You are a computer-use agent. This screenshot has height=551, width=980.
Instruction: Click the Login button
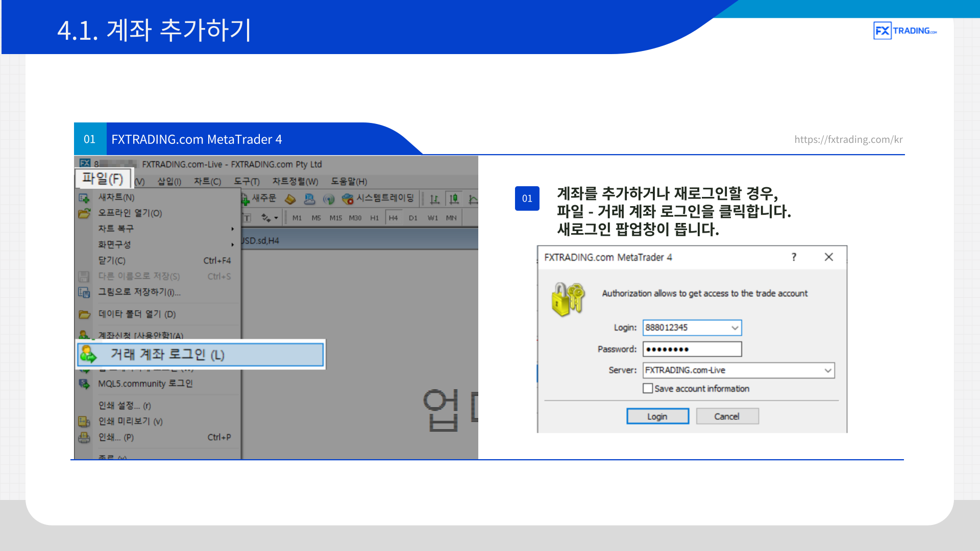click(x=657, y=416)
